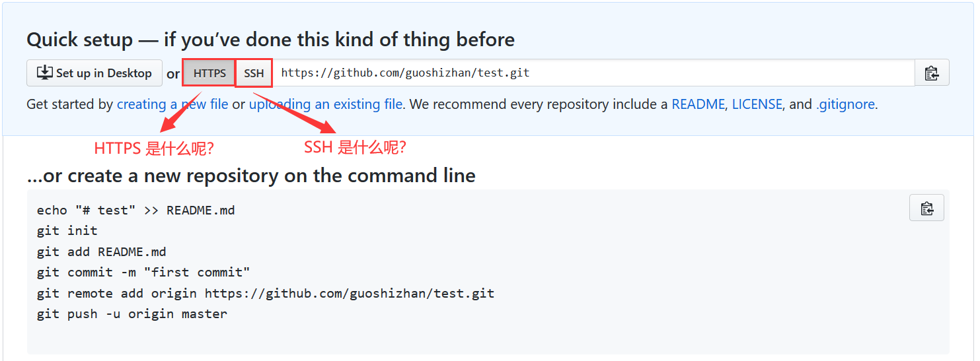
Task: Switch the clone URL to SSH
Action: (x=254, y=73)
